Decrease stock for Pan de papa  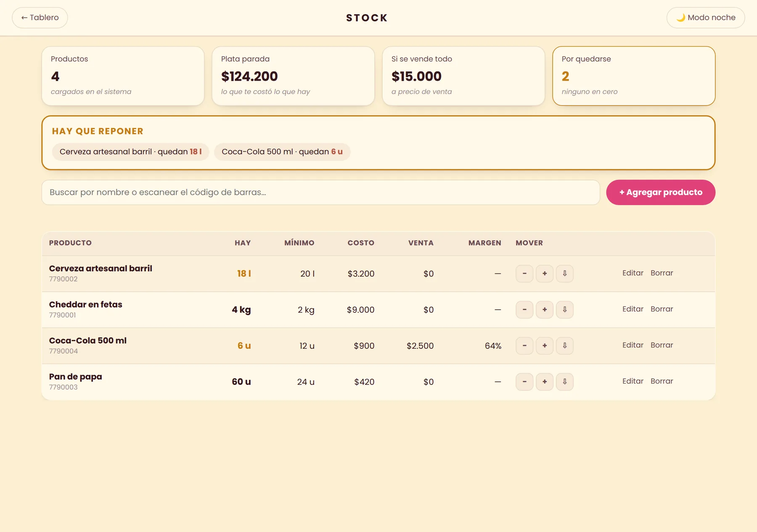tap(524, 382)
